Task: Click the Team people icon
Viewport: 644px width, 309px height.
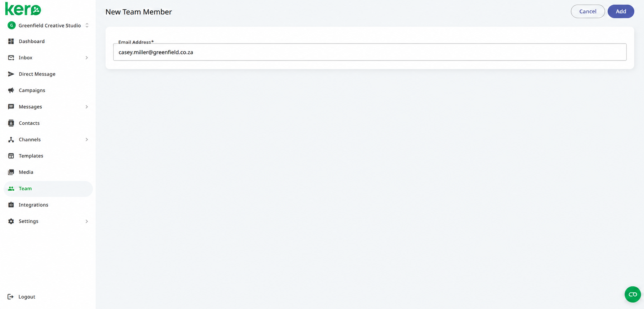Action: point(11,188)
